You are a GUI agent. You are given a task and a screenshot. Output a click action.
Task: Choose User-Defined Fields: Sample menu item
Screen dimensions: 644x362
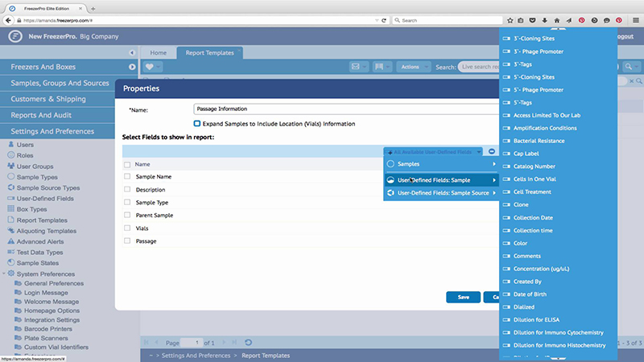[441, 180]
